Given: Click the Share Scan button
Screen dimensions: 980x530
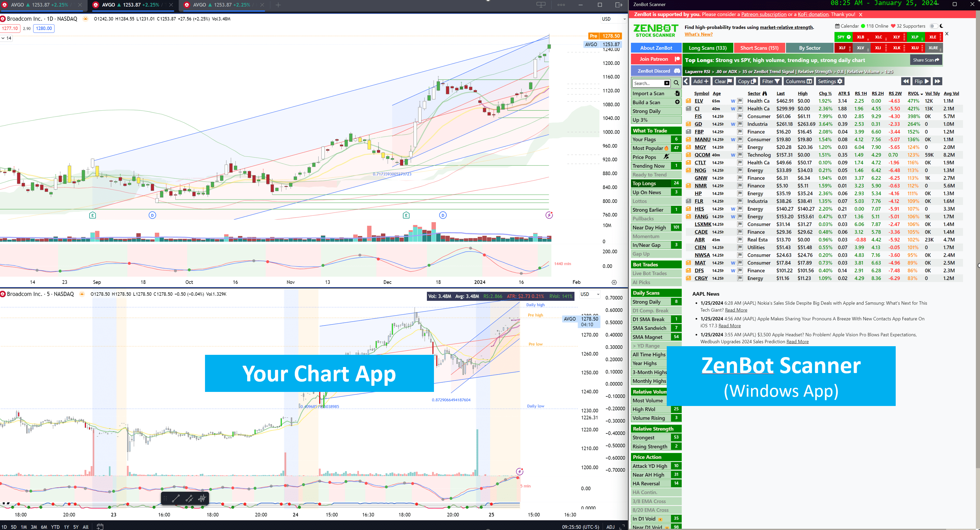Looking at the screenshot, I should pyautogui.click(x=926, y=60).
